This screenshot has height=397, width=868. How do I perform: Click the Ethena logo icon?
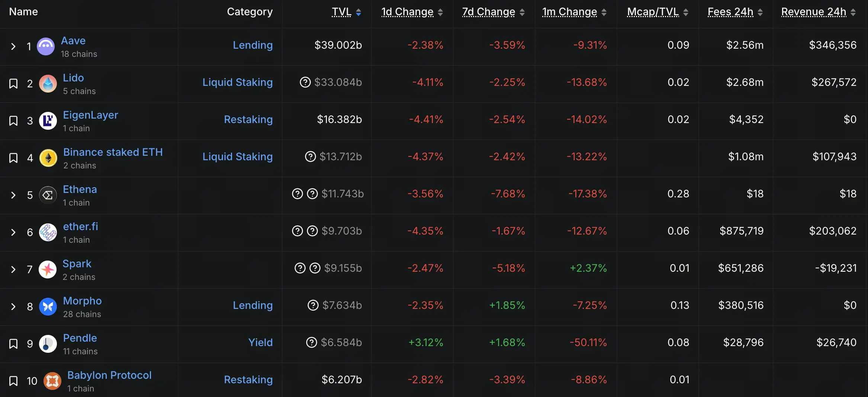point(48,195)
